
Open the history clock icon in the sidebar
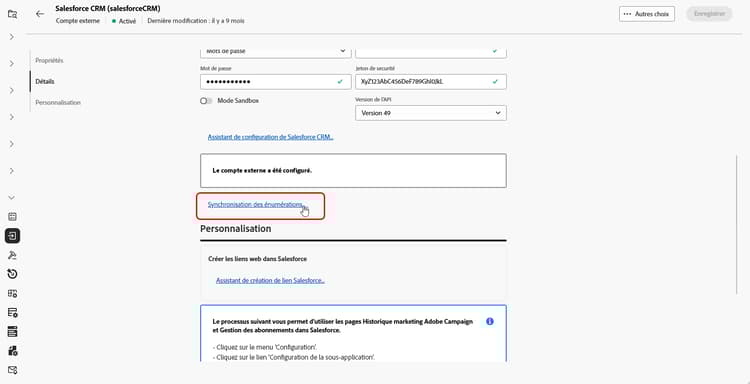[12, 274]
